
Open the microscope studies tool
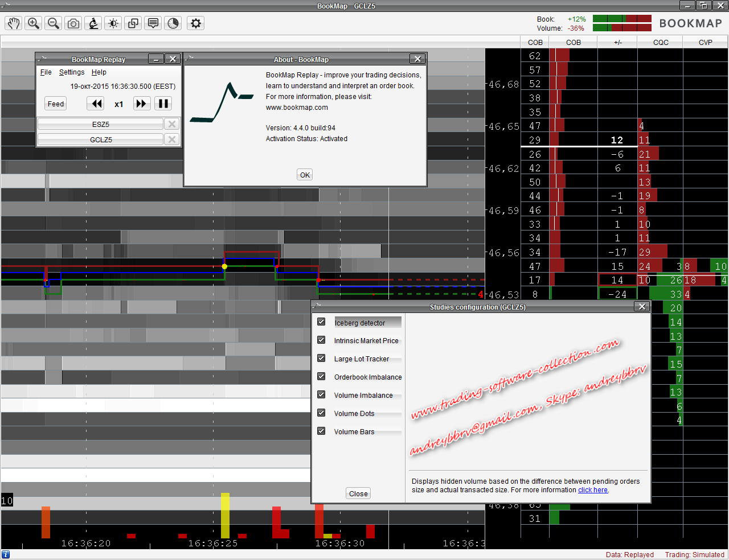tap(93, 23)
